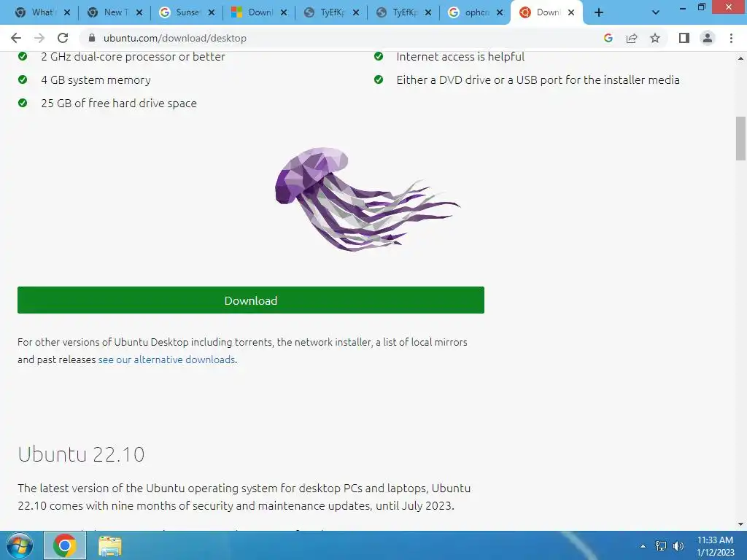Screen dimensions: 747x560
Task: Bookmark this page with star icon
Action: [x=655, y=38]
